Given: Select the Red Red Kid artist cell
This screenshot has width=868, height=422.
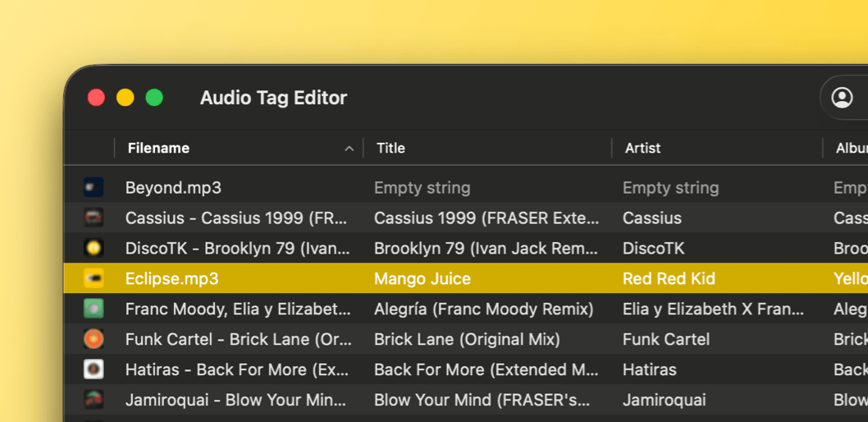Looking at the screenshot, I should (669, 278).
